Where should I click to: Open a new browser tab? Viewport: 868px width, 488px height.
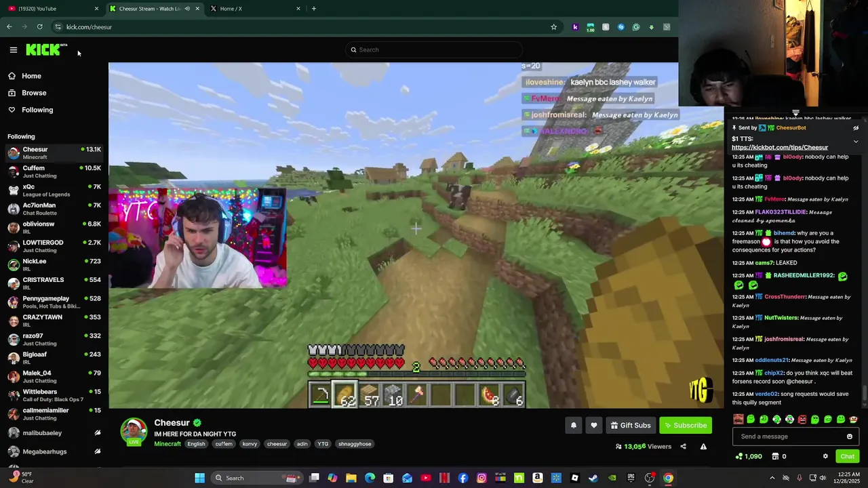(313, 8)
